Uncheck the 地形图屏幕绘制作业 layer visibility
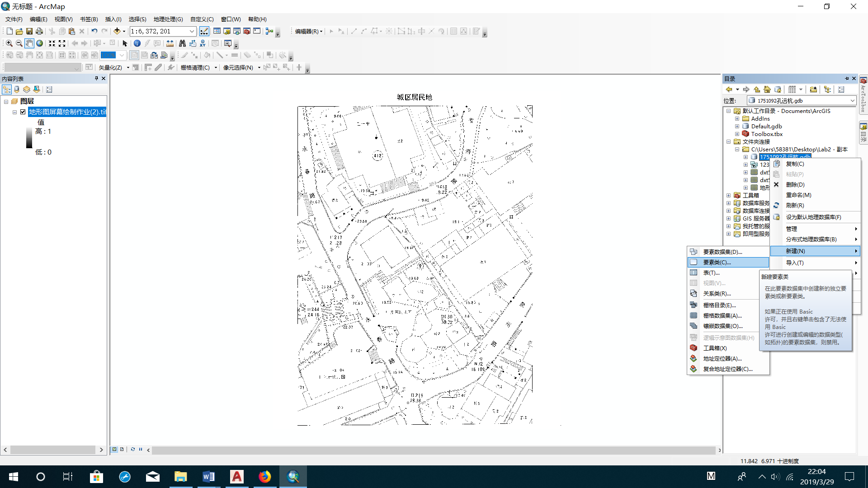This screenshot has width=868, height=488. [23, 112]
